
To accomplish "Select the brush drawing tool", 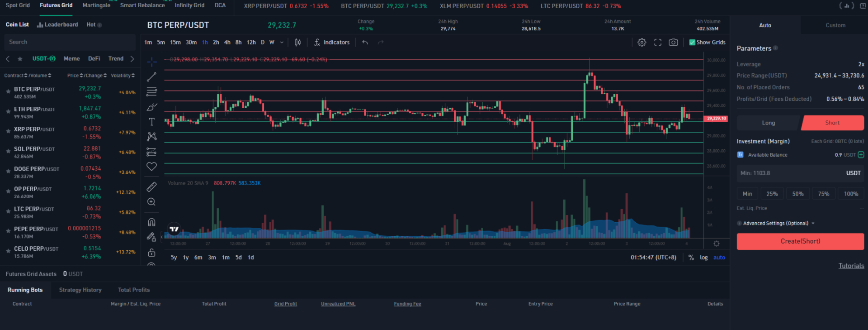I will (x=151, y=107).
